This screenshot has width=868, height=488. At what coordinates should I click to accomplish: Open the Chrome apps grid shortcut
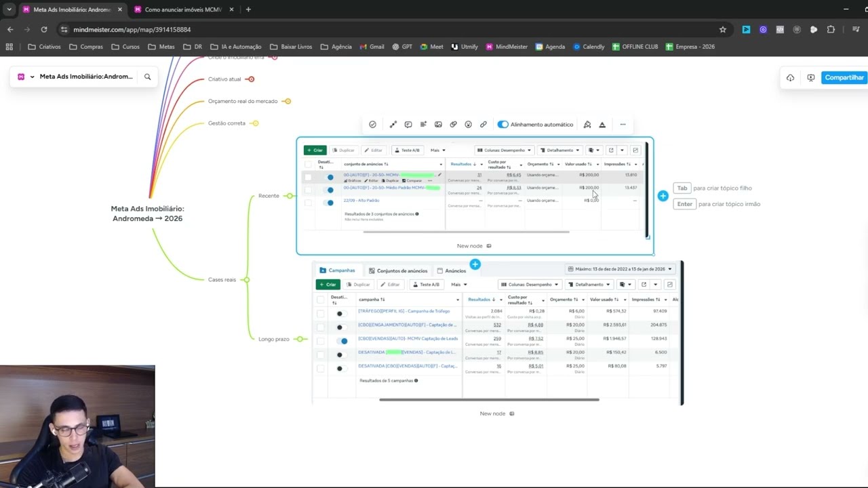[x=9, y=47]
